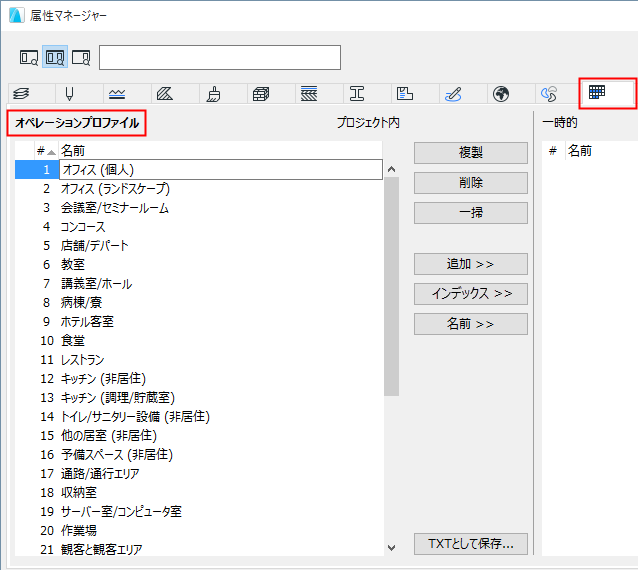The image size is (638, 570).
Task: Sort project list by 名前 column header
Action: point(221,151)
